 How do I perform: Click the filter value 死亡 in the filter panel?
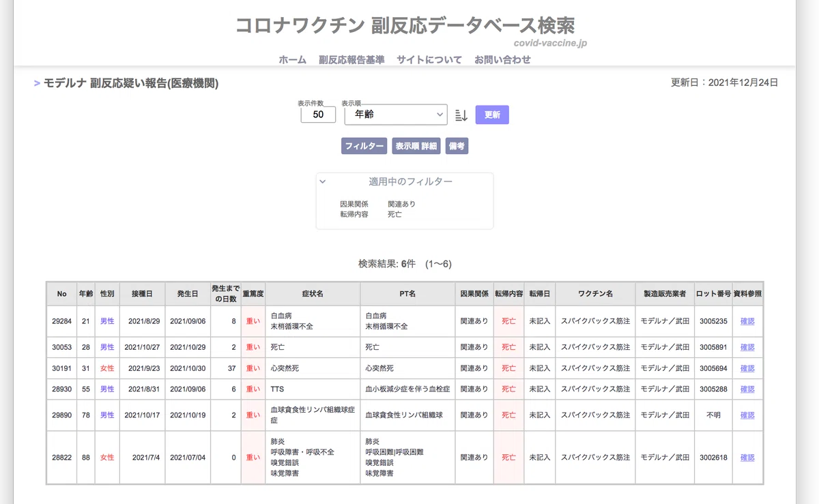(394, 214)
